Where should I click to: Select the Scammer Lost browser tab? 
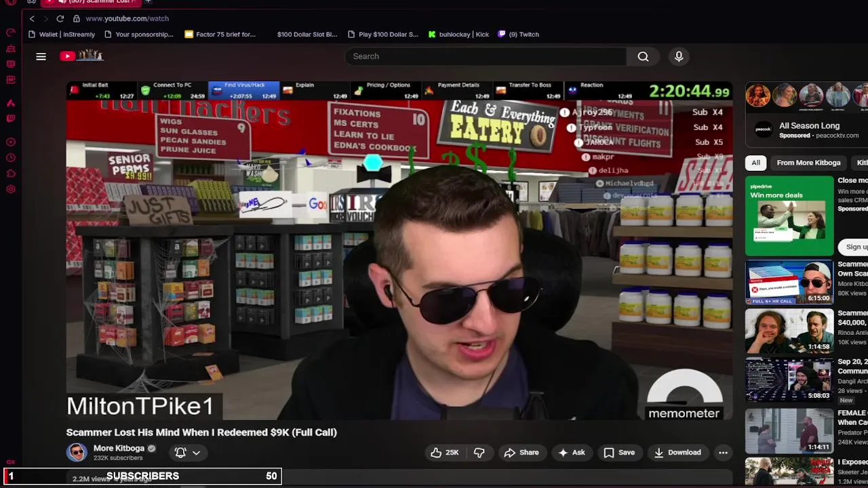click(92, 2)
